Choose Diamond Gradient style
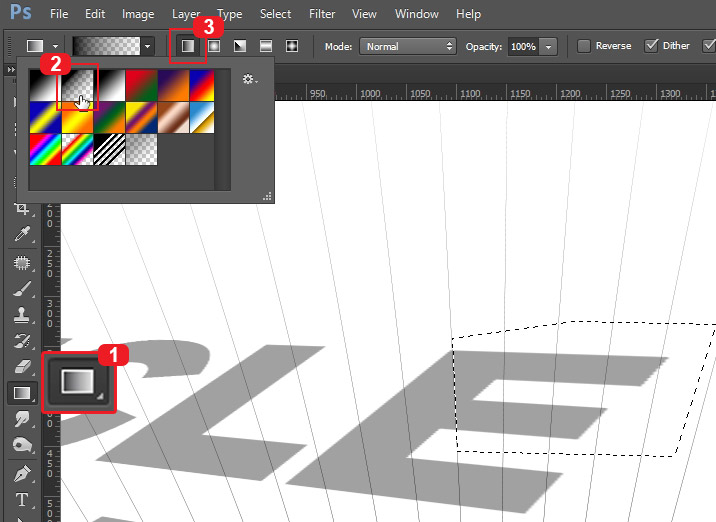 (292, 46)
